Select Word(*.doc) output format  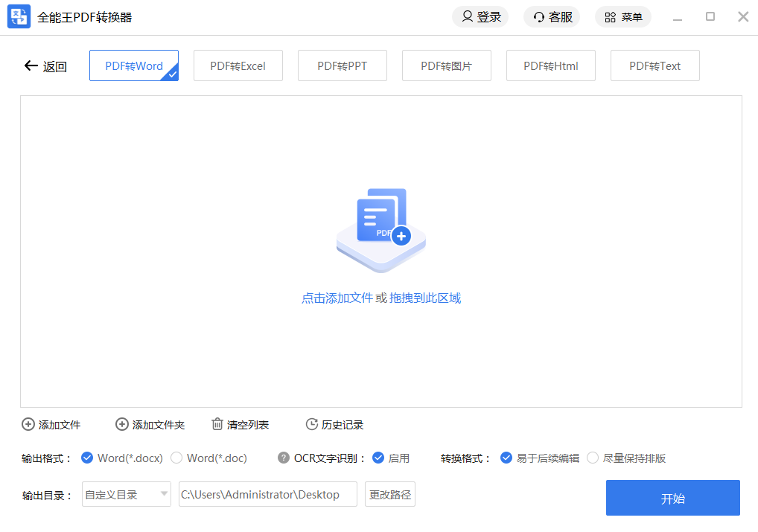coord(176,458)
